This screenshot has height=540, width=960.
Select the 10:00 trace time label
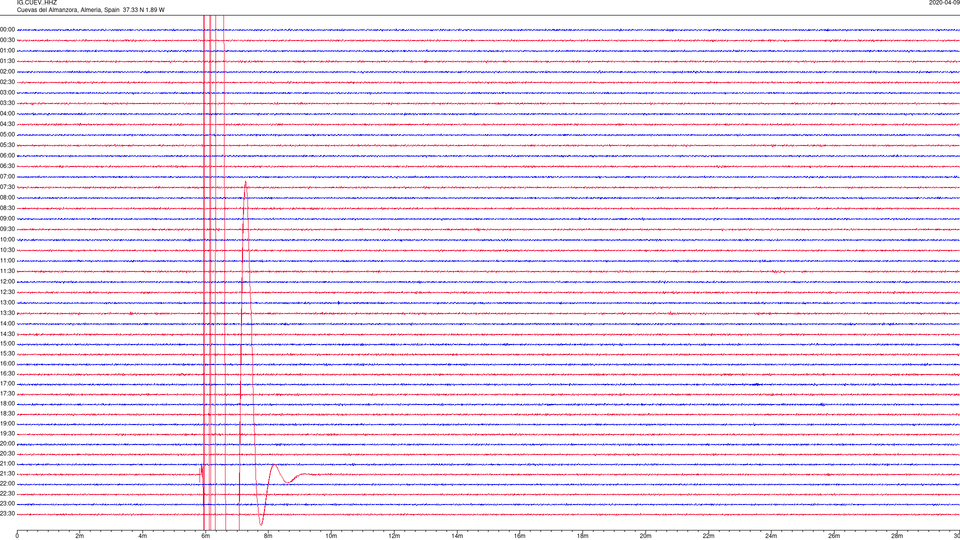click(x=7, y=239)
